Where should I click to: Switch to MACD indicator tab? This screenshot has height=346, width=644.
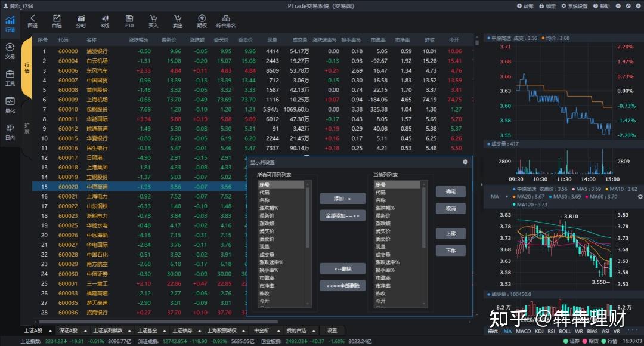(523, 331)
